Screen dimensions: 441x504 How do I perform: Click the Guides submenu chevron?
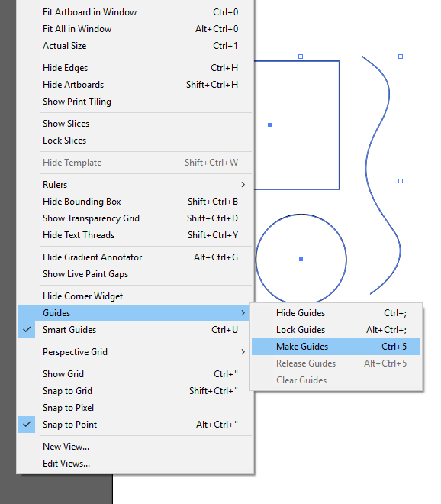click(243, 313)
